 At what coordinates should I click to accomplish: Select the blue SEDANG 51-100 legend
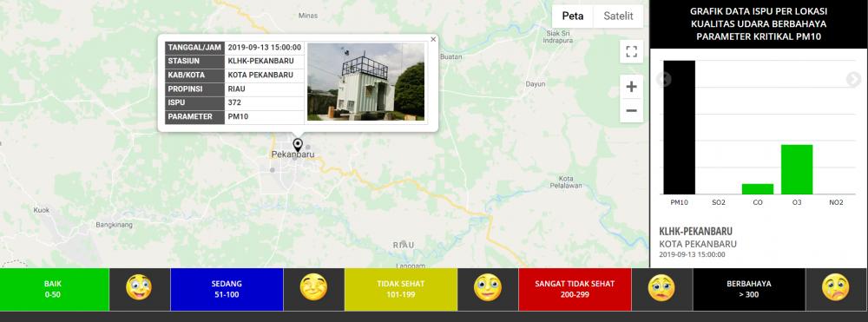227,289
